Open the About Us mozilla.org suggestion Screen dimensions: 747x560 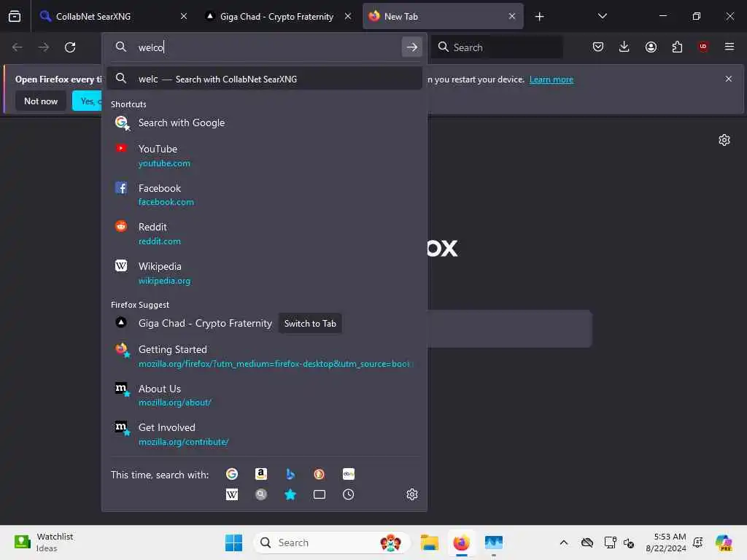pyautogui.click(x=264, y=395)
